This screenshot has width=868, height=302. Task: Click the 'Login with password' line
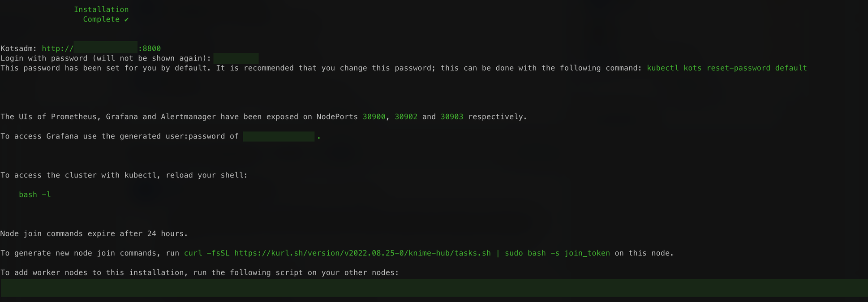[x=106, y=58]
